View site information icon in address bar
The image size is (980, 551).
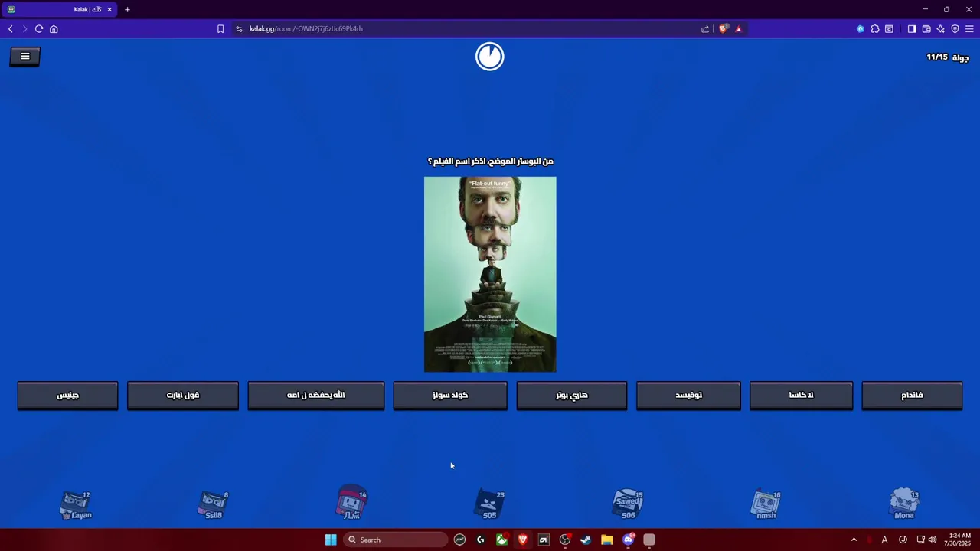tap(239, 29)
